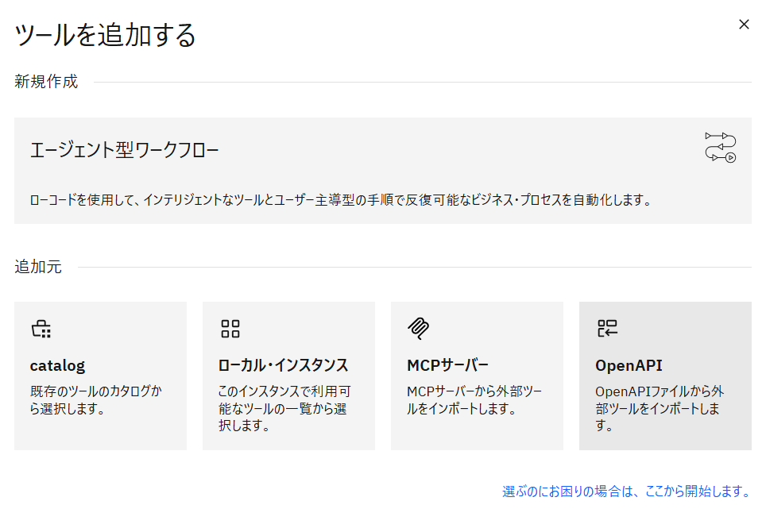Click the OpenAPI file import description
The image size is (766, 532).
[660, 408]
